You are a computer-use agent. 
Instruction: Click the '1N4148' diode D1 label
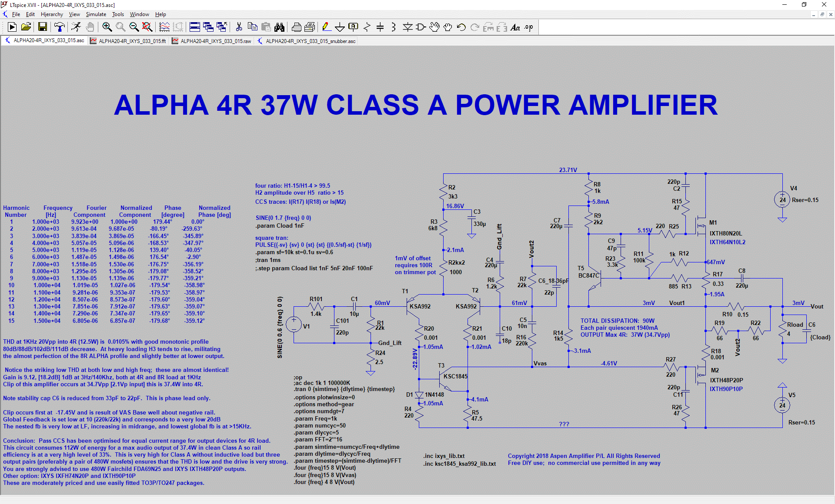pyautogui.click(x=434, y=395)
